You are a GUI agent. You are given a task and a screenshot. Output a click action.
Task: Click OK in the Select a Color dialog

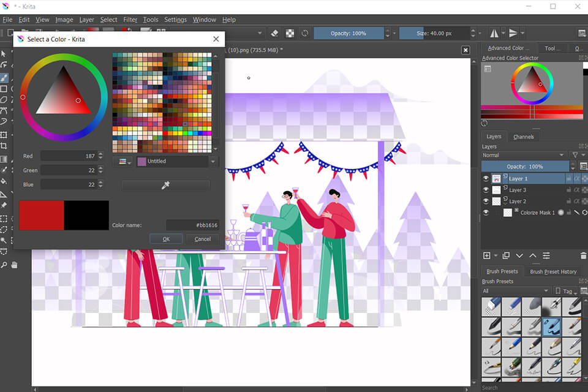pyautogui.click(x=166, y=239)
